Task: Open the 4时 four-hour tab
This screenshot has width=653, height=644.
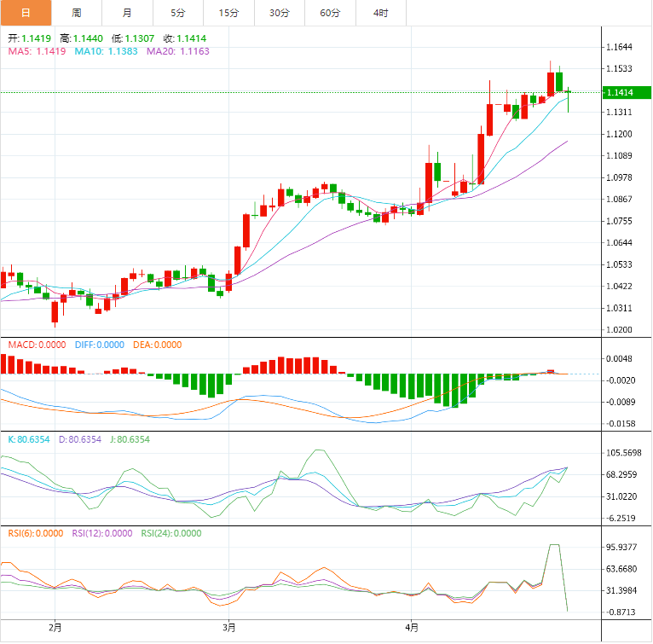Action: pyautogui.click(x=381, y=13)
